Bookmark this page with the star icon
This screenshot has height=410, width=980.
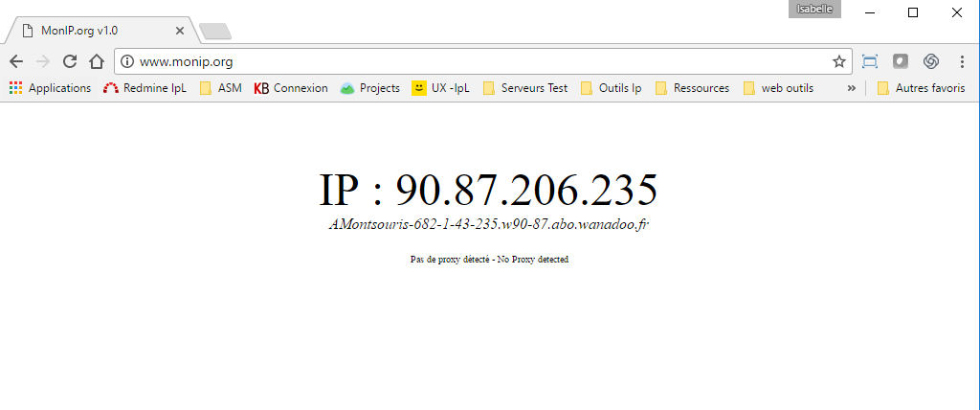[x=838, y=61]
